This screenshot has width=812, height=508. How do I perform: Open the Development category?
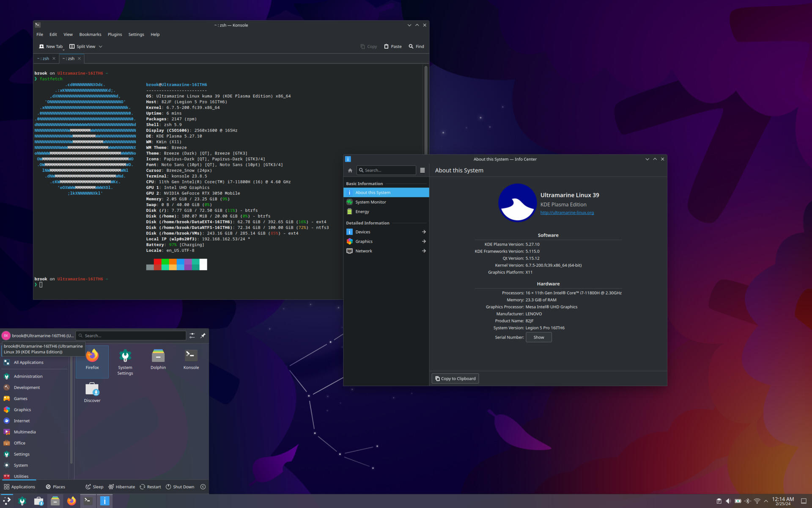[35, 387]
